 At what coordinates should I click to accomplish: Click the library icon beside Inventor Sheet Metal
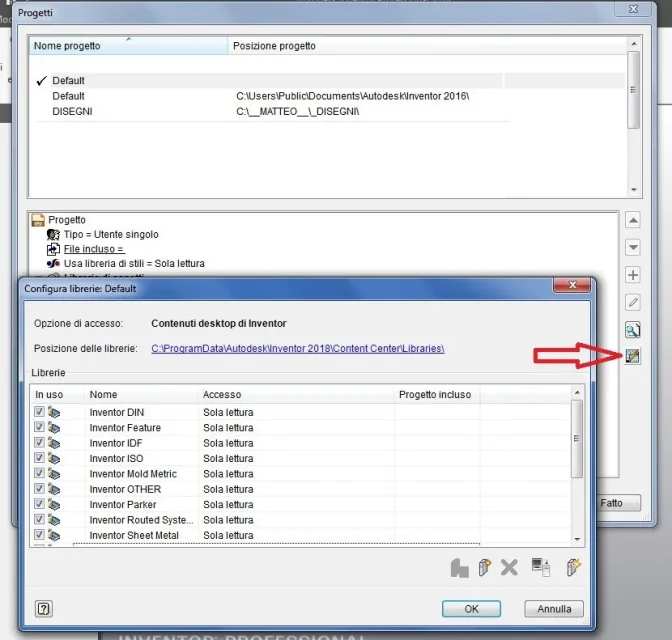tap(54, 535)
